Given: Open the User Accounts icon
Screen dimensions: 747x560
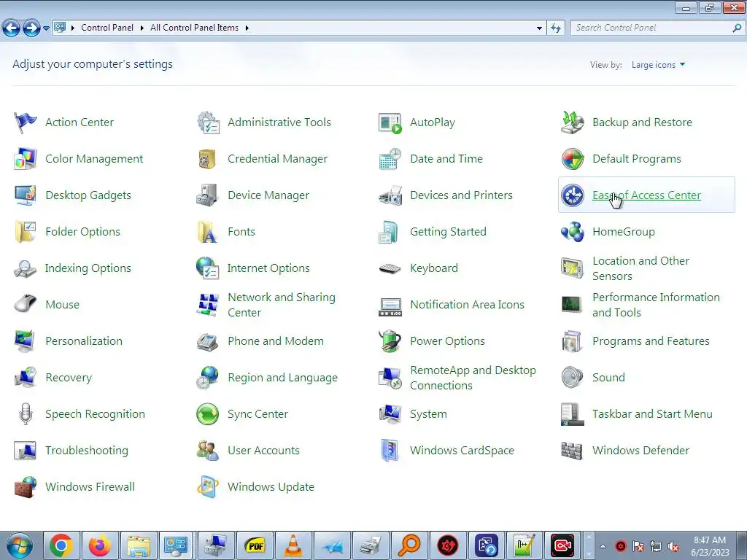Looking at the screenshot, I should [x=208, y=451].
